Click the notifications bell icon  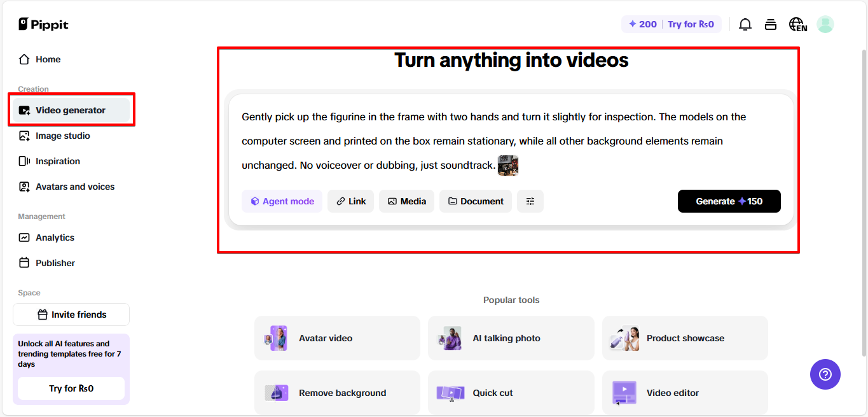(x=745, y=24)
